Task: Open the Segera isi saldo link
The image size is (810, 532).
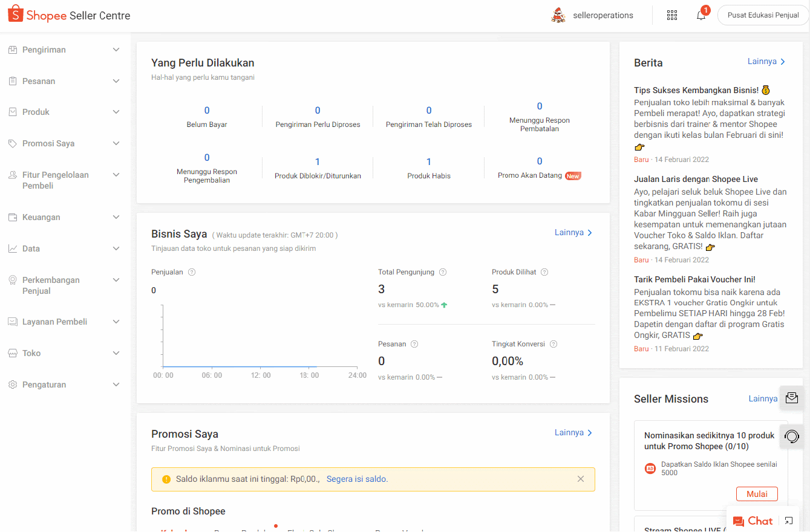Action: pyautogui.click(x=356, y=478)
